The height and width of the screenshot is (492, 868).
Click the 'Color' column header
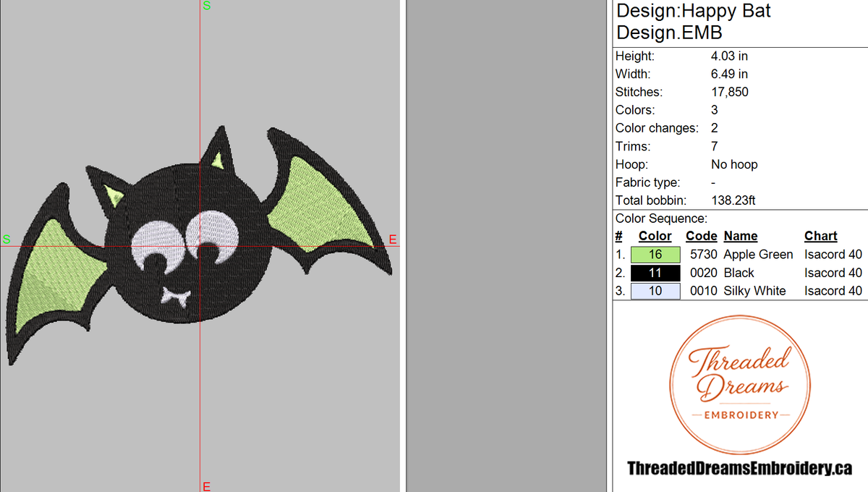coord(655,236)
